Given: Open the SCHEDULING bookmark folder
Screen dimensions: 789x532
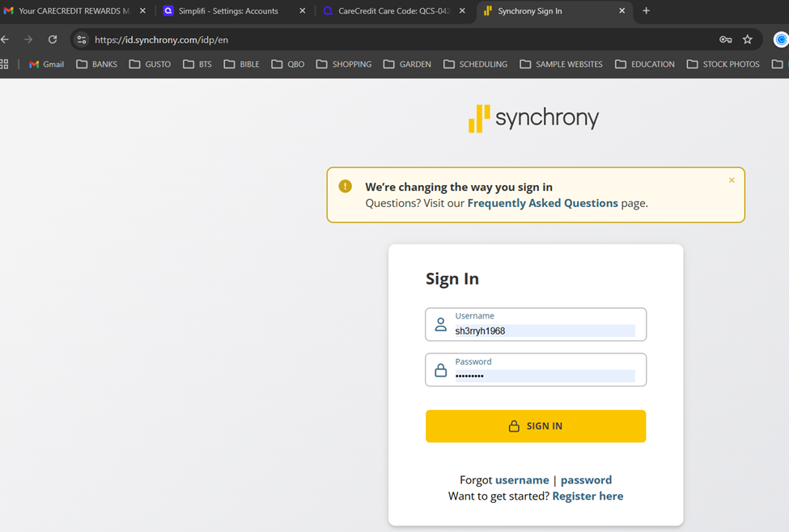Looking at the screenshot, I should [476, 64].
